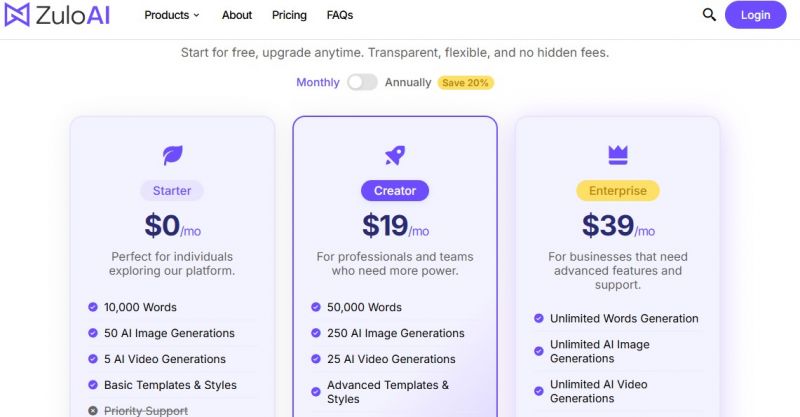Viewport: 800px width, 417px height.
Task: Click the Creator plan rocket icon
Action: pyautogui.click(x=395, y=155)
